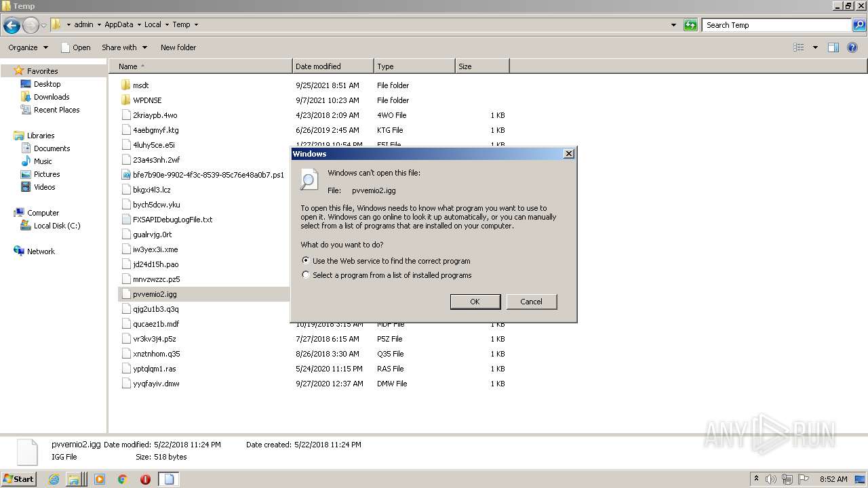
Task: Click the admin breadcrumb segment
Action: click(83, 24)
